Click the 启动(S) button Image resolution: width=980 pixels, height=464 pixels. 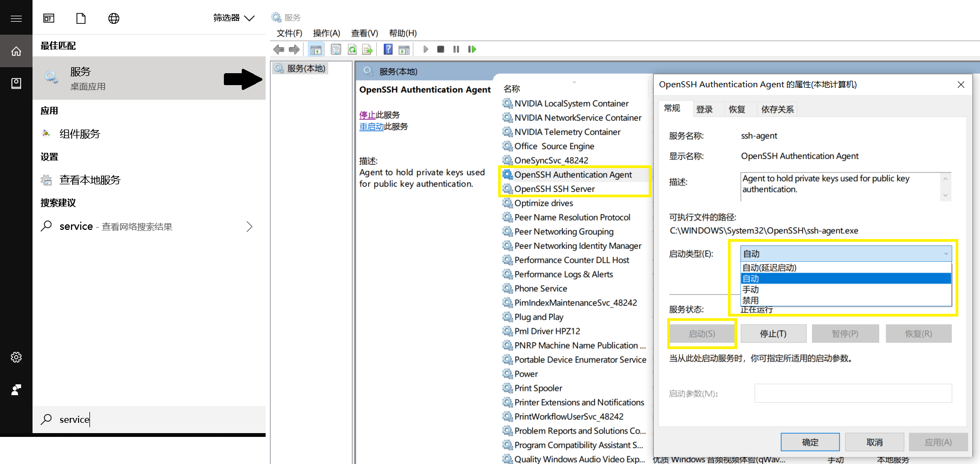pos(702,334)
